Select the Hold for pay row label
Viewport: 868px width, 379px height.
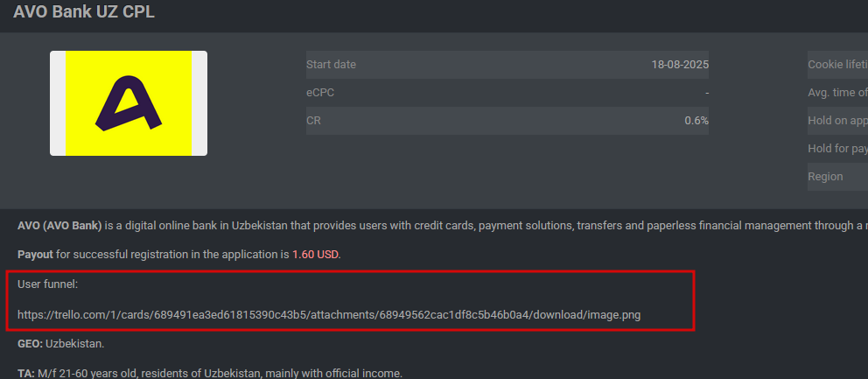(x=837, y=149)
